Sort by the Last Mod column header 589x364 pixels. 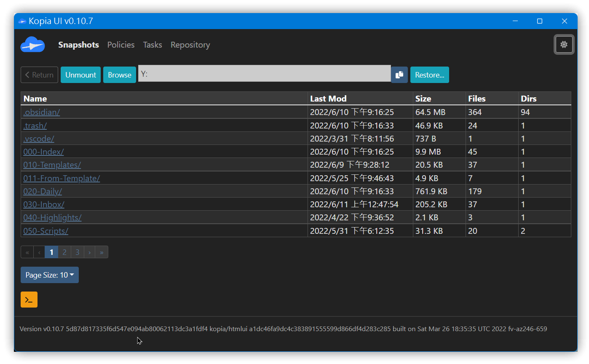(x=360, y=99)
